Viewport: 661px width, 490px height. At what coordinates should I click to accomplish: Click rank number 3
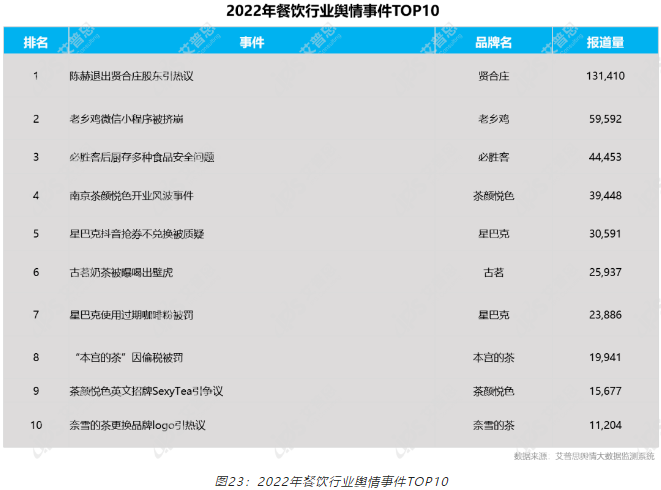[x=36, y=157]
